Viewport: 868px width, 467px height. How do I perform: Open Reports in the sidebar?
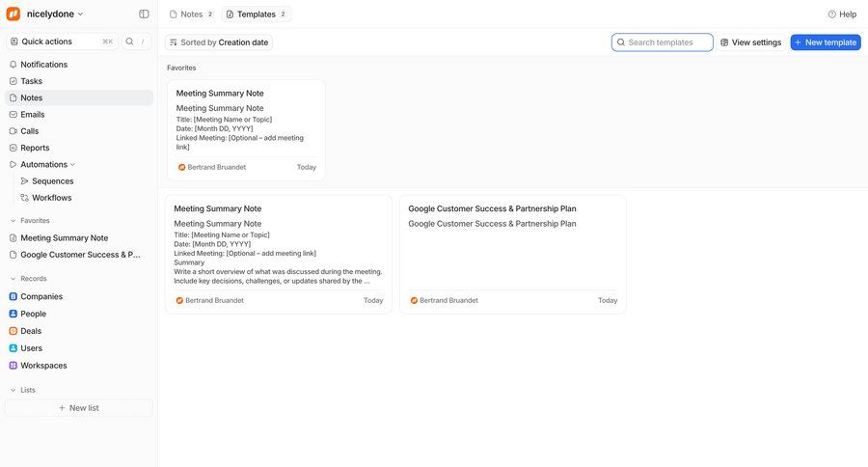[x=35, y=148]
